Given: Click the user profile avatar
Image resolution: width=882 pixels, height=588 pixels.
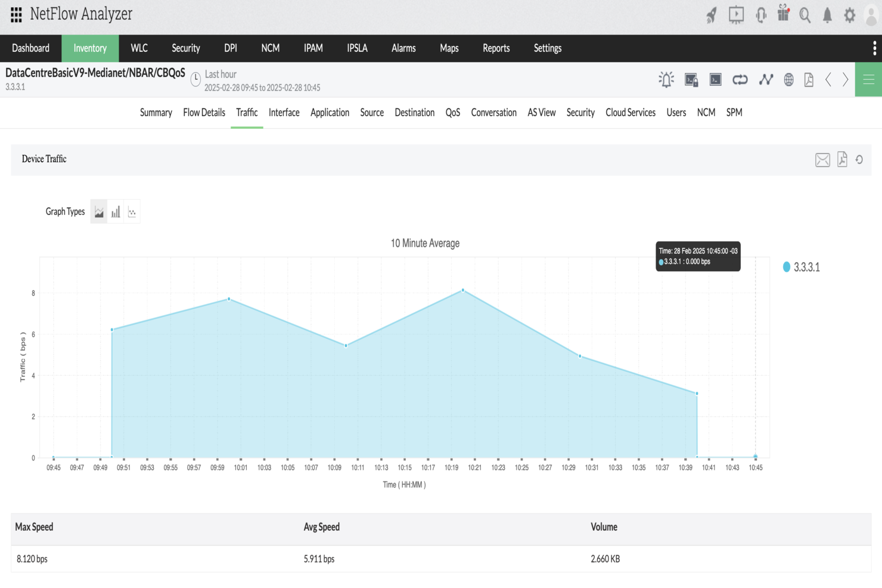Looking at the screenshot, I should coord(871,16).
